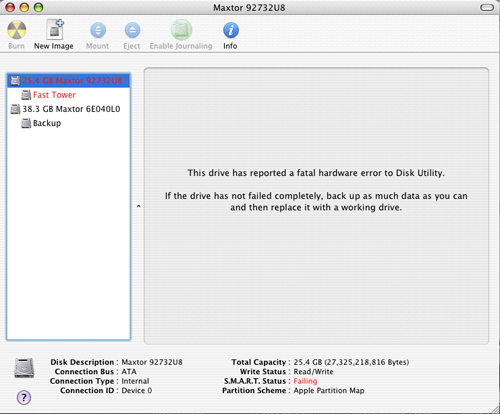Viewport: 500px width, 414px height.
Task: Click the Backup volume disk icon
Action: 26,123
